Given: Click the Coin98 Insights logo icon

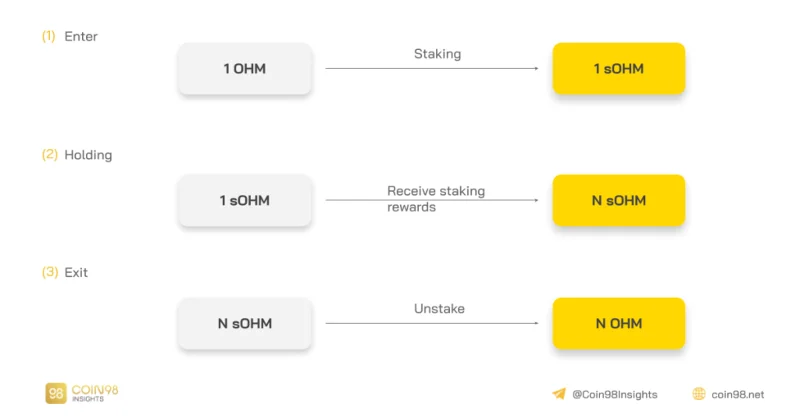Looking at the screenshot, I should [x=56, y=393].
